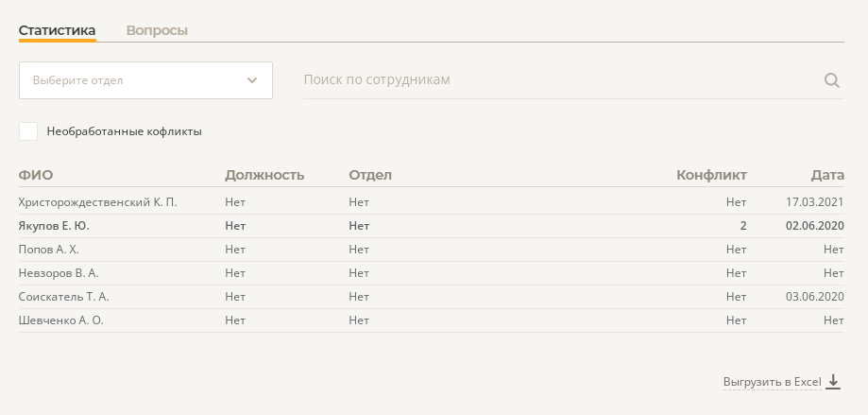Sort by the ФИО column header
The width and height of the screenshot is (868, 415).
pos(36,175)
